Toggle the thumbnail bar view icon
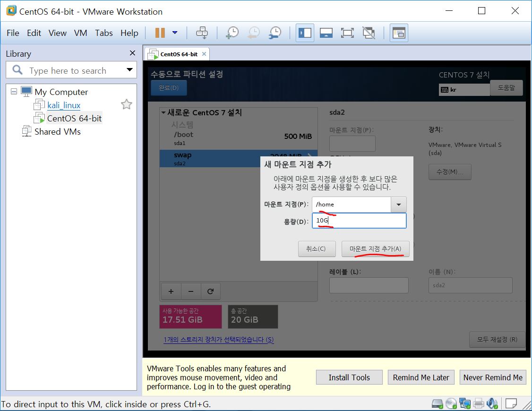The width and height of the screenshot is (532, 411). [x=326, y=33]
